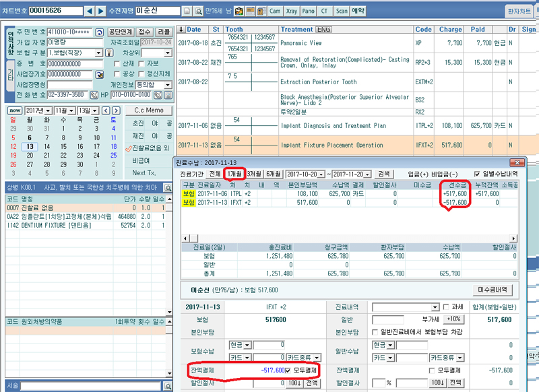Click the refresh icon beside 주민번호
539x392 pixels.
99,32
